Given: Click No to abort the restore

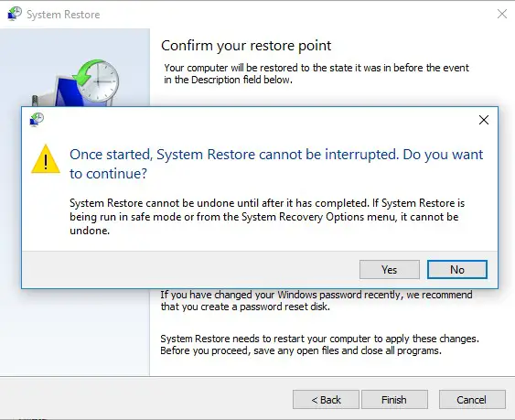Looking at the screenshot, I should pos(456,270).
